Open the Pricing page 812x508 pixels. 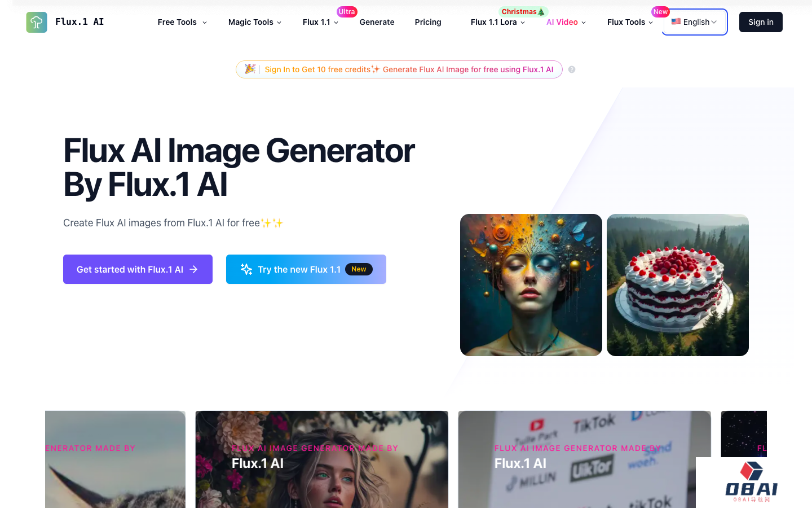428,22
